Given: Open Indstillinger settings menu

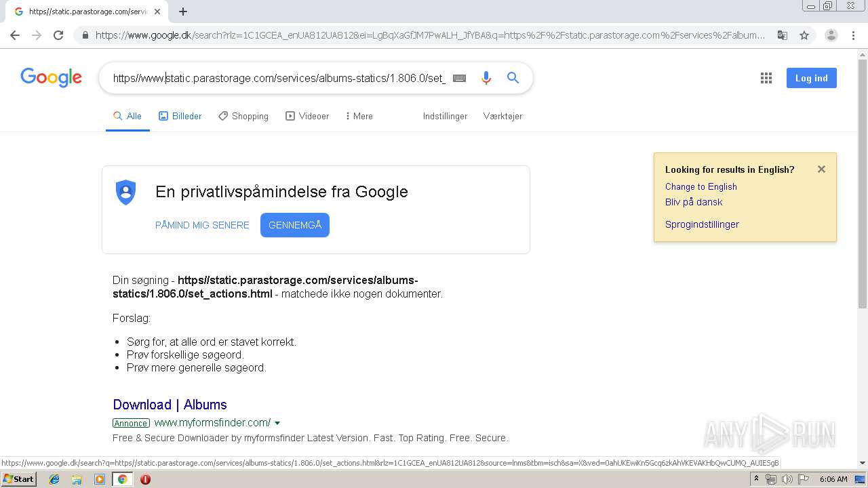Looking at the screenshot, I should point(445,116).
